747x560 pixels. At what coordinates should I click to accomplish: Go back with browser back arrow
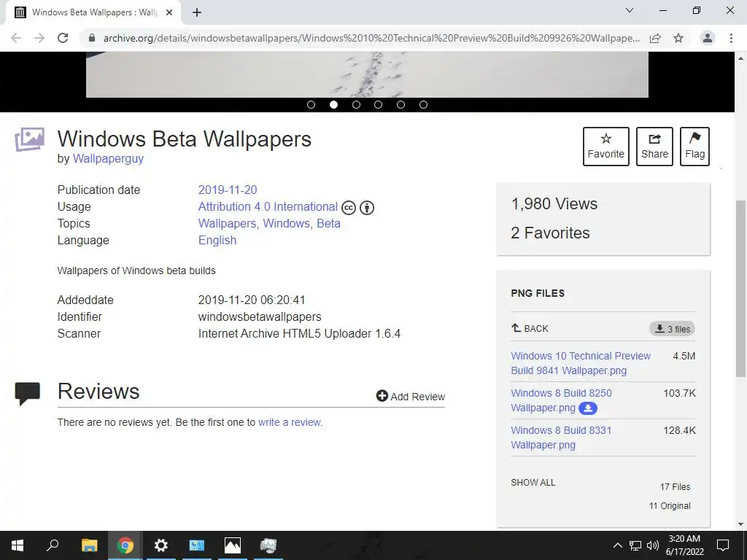tap(16, 38)
